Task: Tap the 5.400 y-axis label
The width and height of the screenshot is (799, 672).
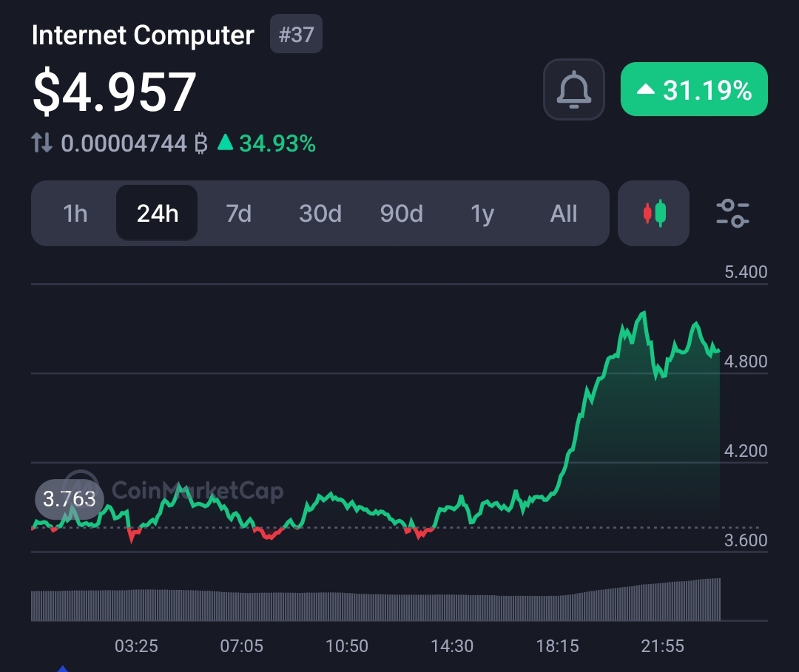Action: [x=746, y=272]
